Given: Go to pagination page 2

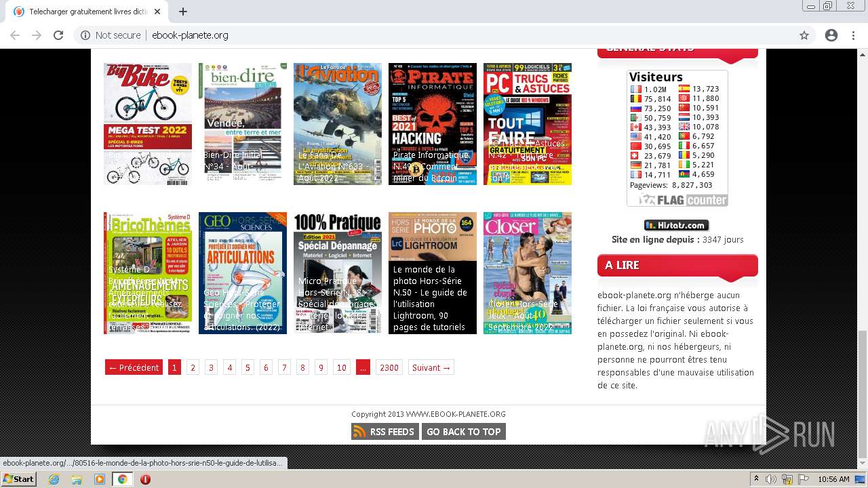Looking at the screenshot, I should tap(193, 367).
